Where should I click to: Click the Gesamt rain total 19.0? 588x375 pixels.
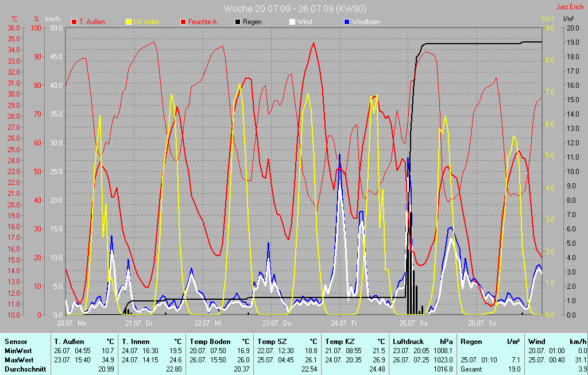[x=514, y=369]
